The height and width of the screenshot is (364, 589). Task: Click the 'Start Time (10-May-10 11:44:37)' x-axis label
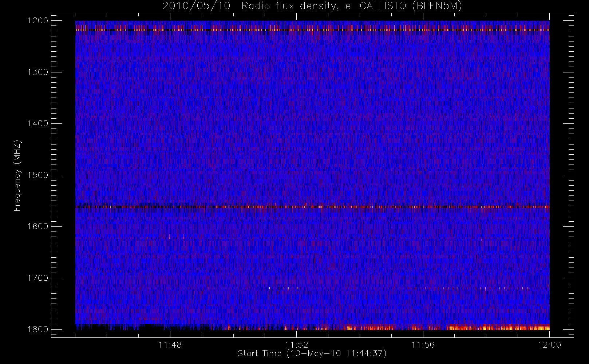click(312, 353)
